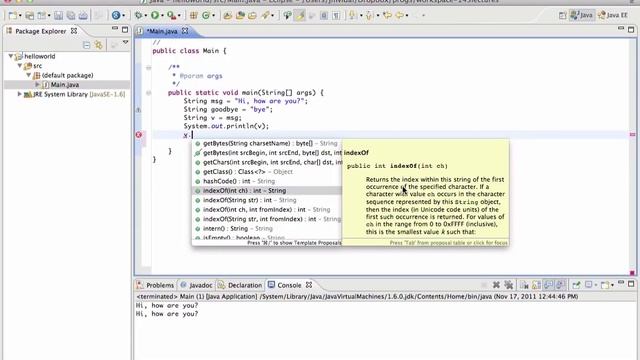Click the Debug dropdown arrow
Screen dimensions: 640x360
pos(146,16)
